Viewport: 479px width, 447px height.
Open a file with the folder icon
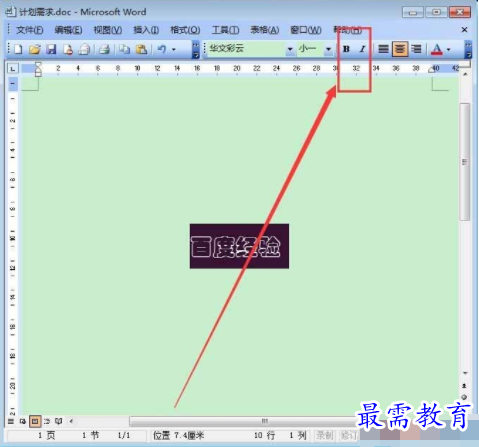coord(34,50)
